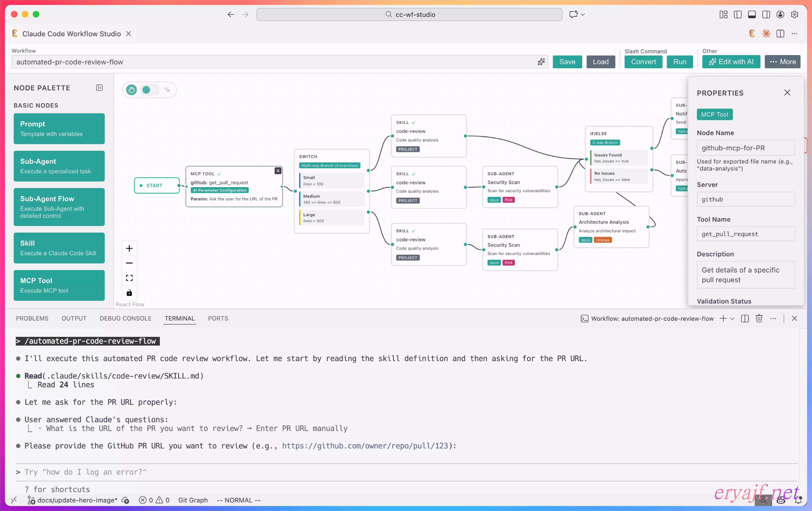Open the More options menu button
The width and height of the screenshot is (812, 511).
point(782,62)
